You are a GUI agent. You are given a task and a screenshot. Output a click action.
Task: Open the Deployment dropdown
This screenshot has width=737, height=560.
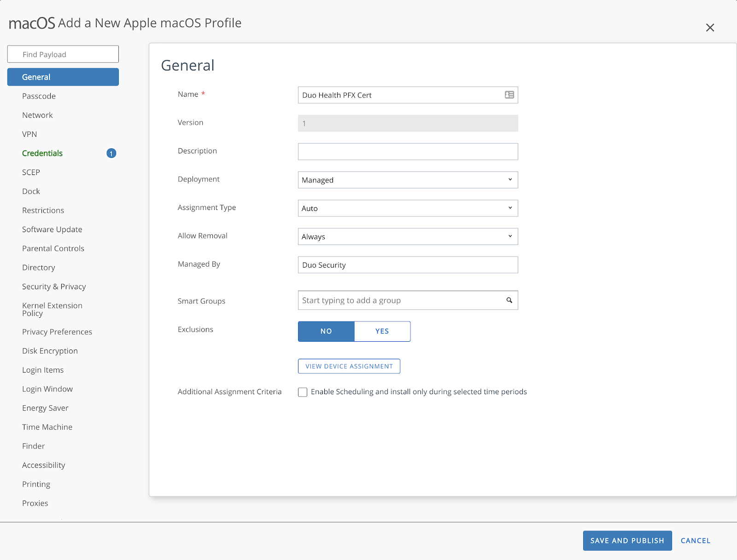pos(408,180)
